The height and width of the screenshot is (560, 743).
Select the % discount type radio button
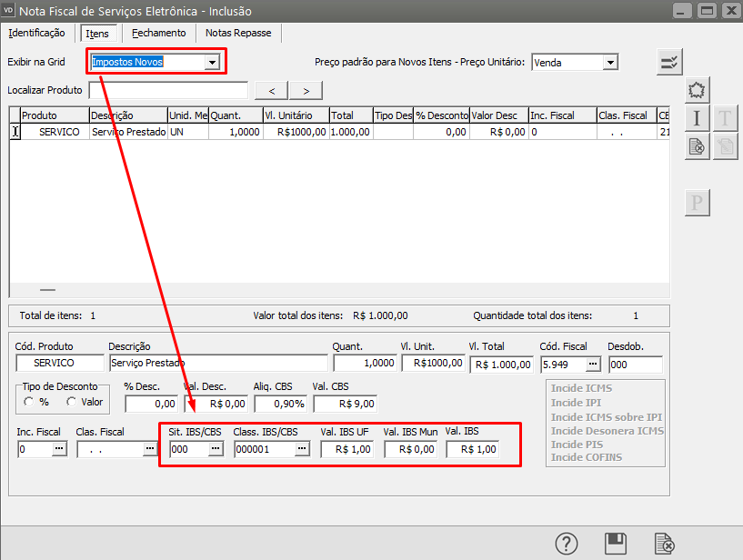click(30, 402)
